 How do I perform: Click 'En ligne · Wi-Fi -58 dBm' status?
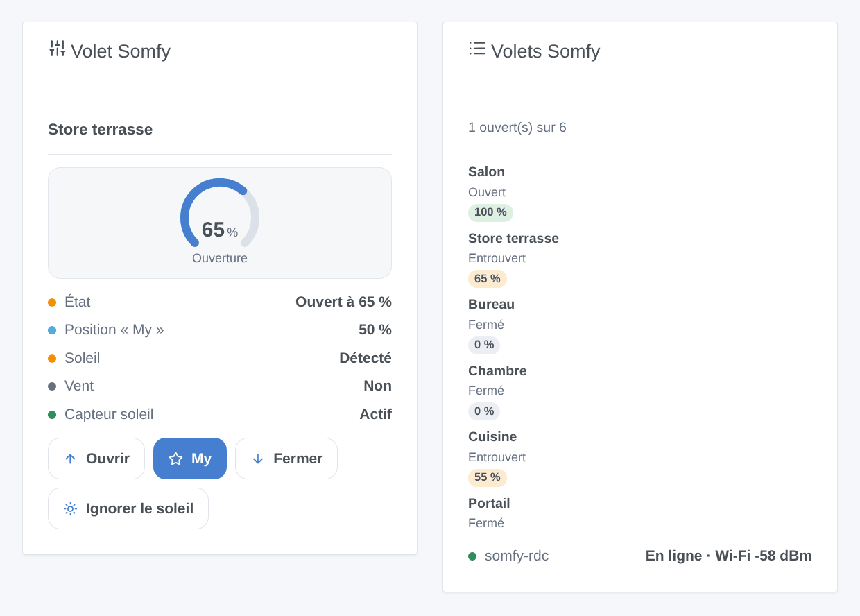(x=729, y=556)
